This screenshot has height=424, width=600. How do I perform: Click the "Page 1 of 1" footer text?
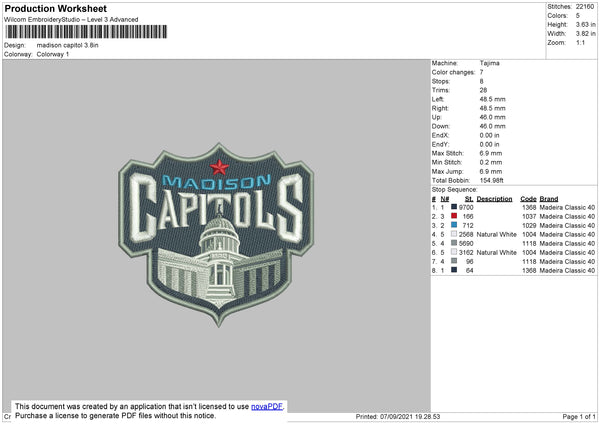tap(579, 416)
